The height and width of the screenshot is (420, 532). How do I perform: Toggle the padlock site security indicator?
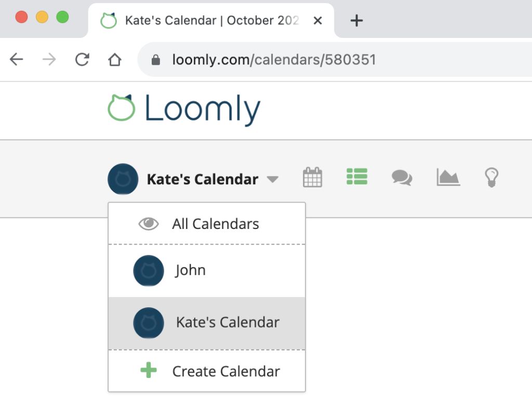tap(157, 59)
